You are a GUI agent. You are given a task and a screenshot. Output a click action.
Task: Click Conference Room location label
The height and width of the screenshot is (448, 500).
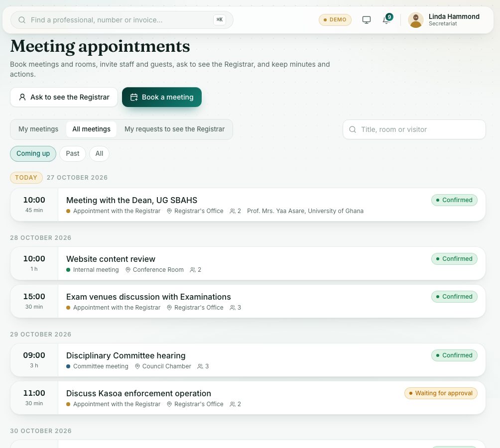click(x=158, y=270)
